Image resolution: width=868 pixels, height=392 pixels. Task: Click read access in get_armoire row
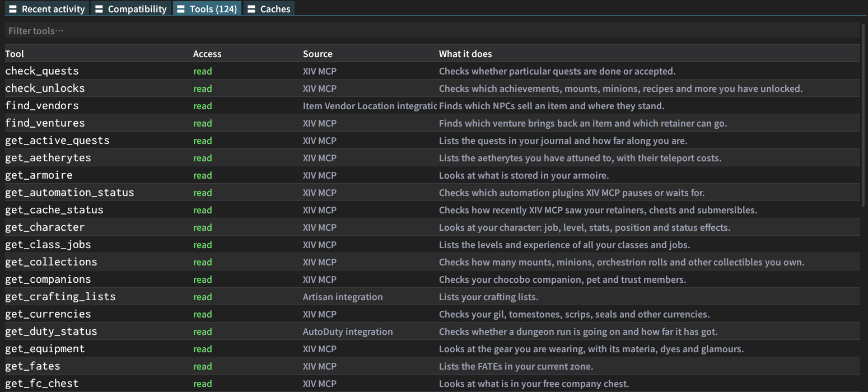[203, 175]
